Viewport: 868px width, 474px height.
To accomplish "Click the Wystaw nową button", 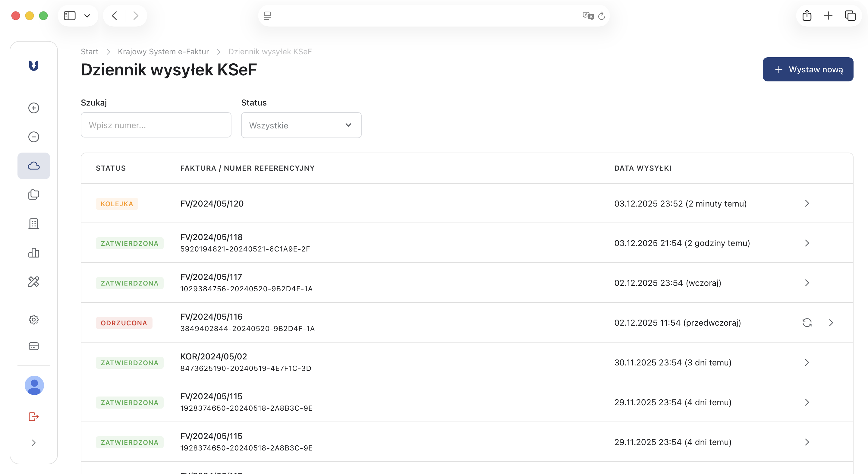I will (808, 69).
